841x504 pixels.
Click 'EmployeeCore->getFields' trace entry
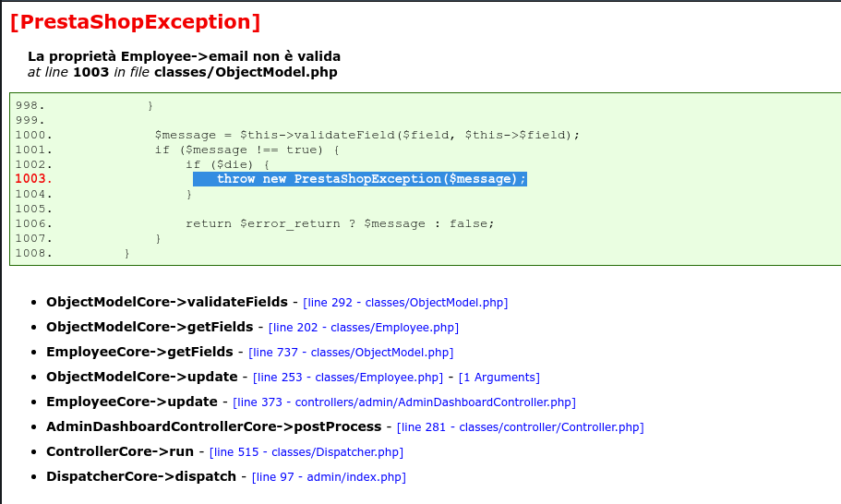tap(139, 352)
